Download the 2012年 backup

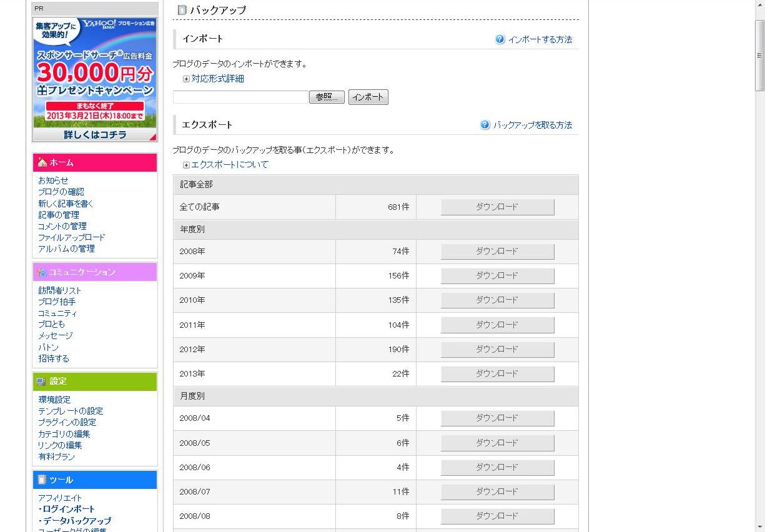pyautogui.click(x=497, y=350)
